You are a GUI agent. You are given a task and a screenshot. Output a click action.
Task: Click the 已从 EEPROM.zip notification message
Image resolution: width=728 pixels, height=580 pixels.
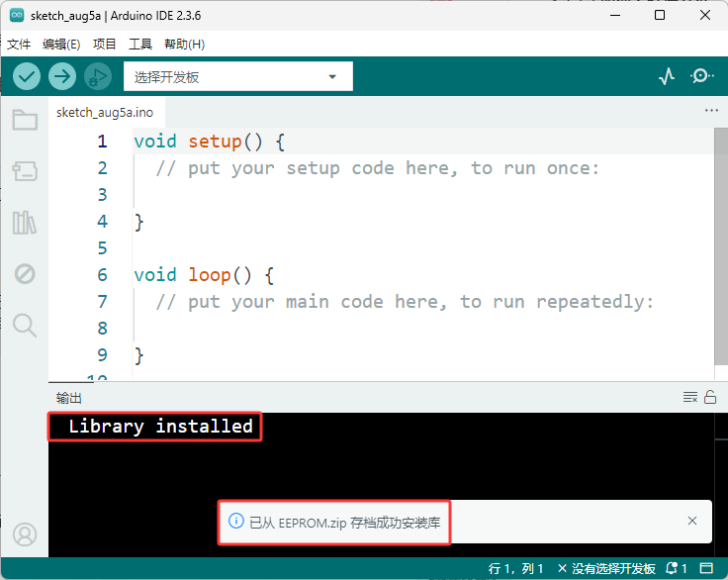point(344,523)
